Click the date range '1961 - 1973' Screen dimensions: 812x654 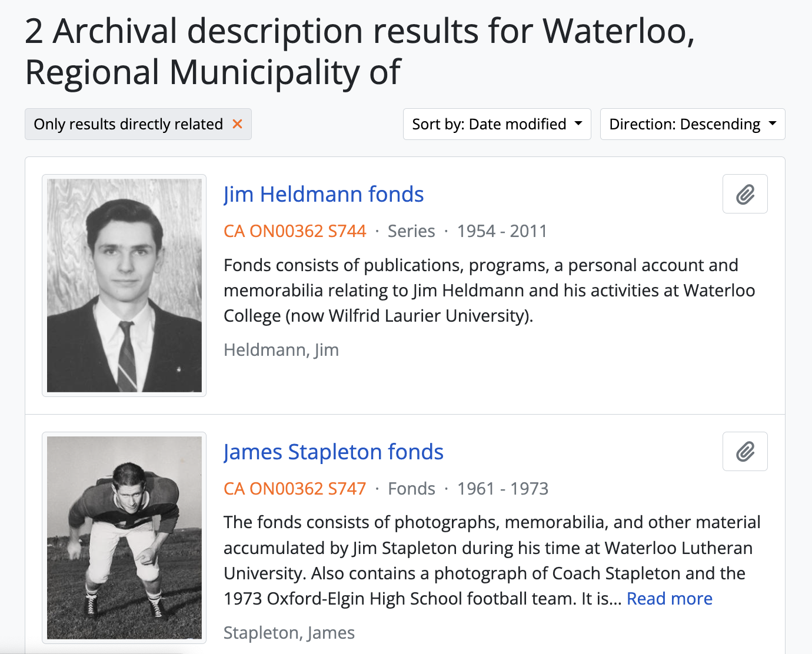point(502,489)
